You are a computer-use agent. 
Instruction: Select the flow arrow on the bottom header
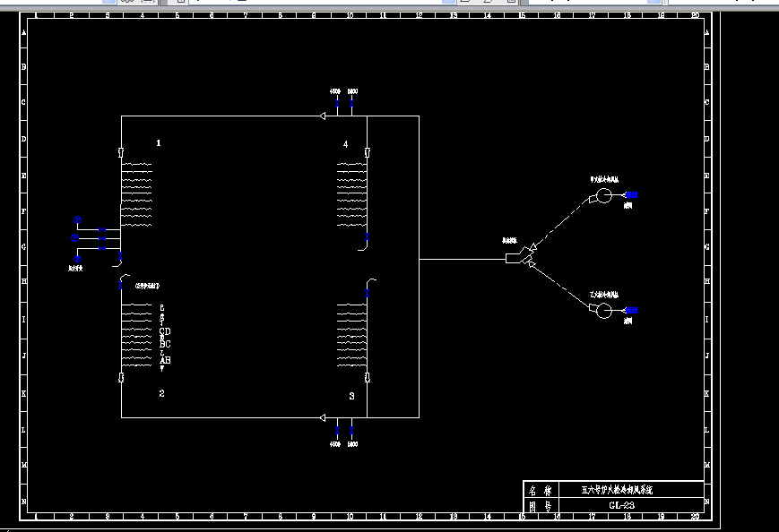coord(323,418)
